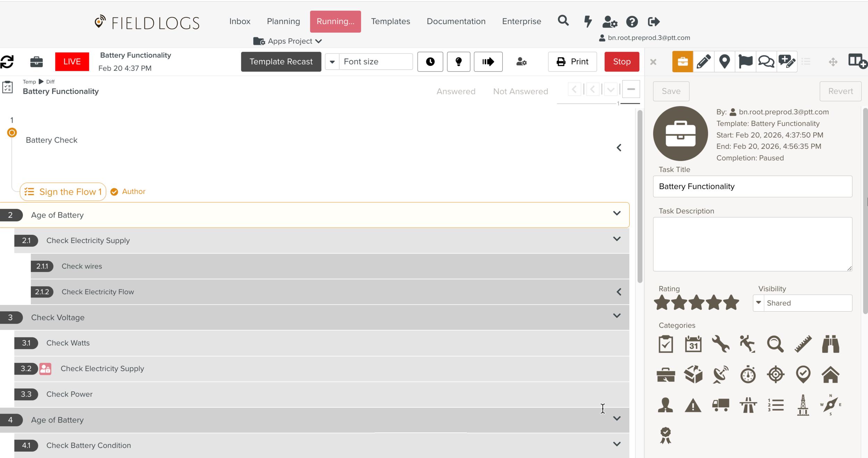The width and height of the screenshot is (868, 458).
Task: Toggle the Not Answered filter
Action: coord(520,92)
